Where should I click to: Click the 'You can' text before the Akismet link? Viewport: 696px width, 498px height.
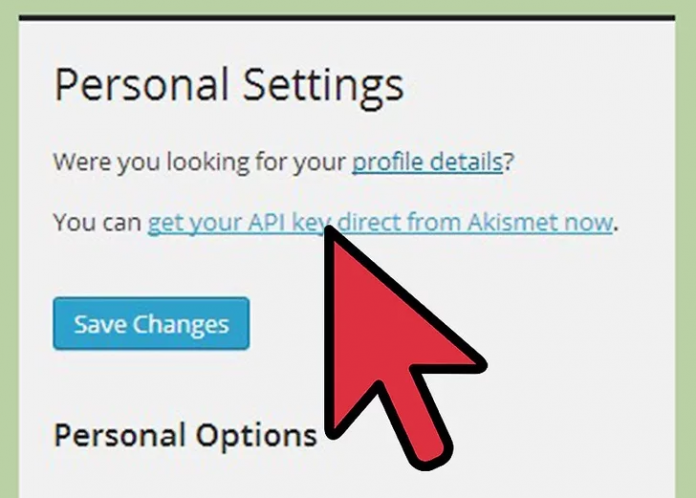click(x=97, y=222)
